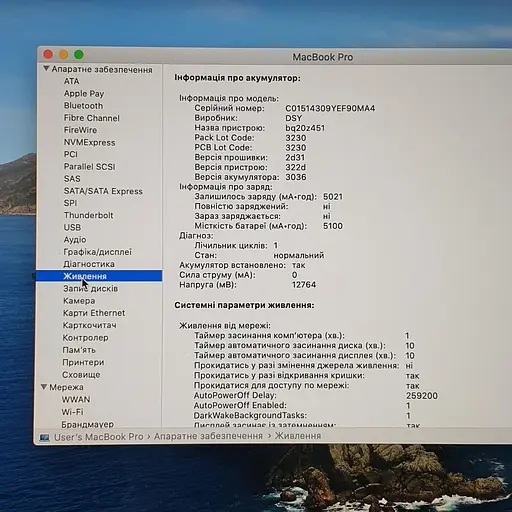Select Карткочитач in the sidebar

[x=90, y=325]
